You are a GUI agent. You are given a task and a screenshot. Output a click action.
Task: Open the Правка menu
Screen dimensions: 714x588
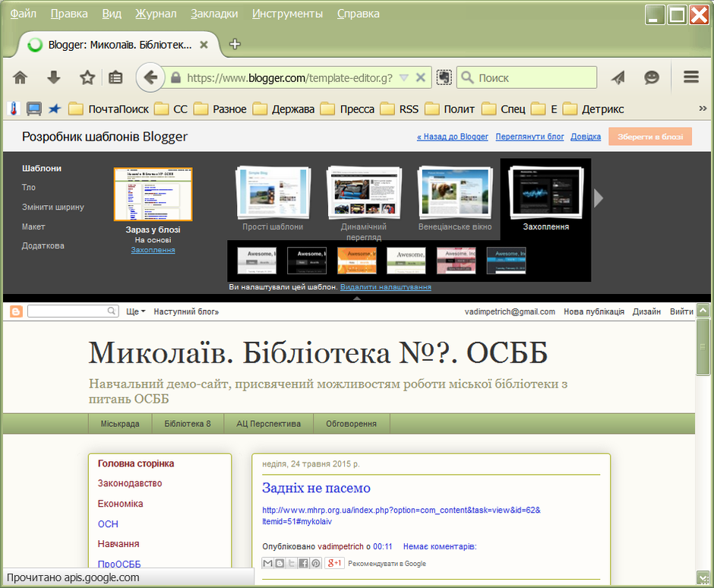[x=69, y=14]
